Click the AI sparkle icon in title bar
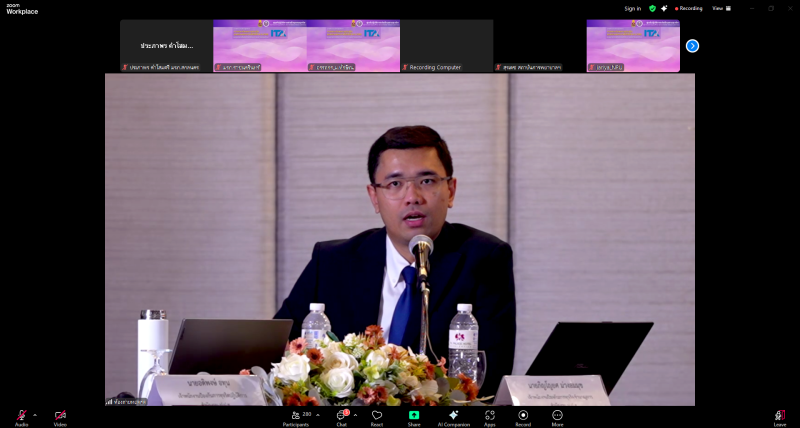The width and height of the screenshot is (800, 428). (x=665, y=8)
